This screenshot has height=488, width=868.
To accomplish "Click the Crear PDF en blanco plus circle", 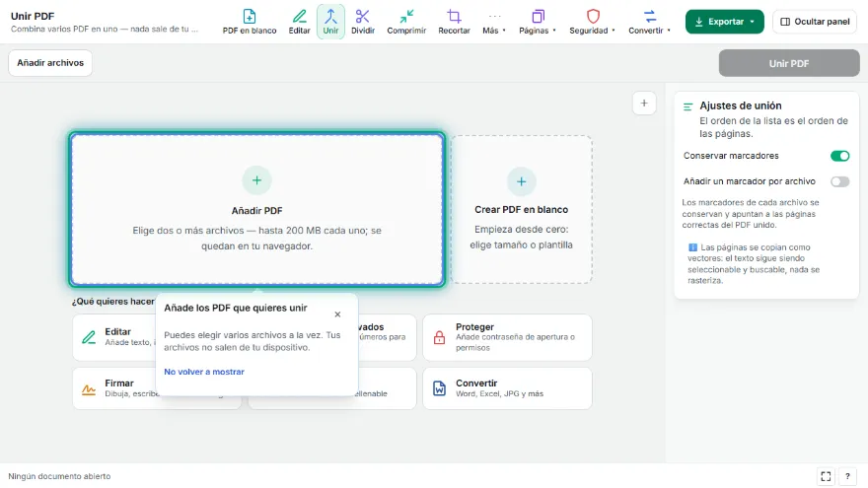I will [x=522, y=181].
